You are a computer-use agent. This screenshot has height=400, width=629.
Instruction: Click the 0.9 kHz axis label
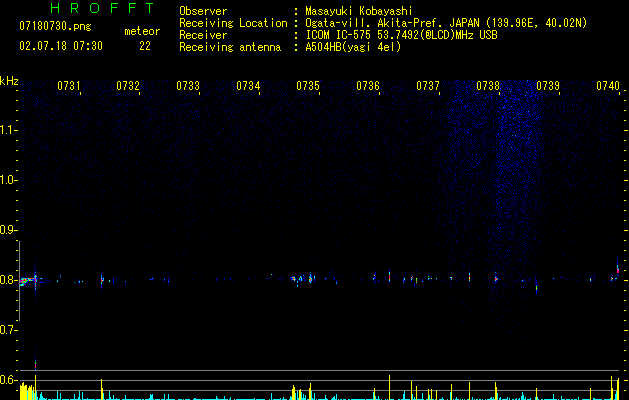pos(8,230)
